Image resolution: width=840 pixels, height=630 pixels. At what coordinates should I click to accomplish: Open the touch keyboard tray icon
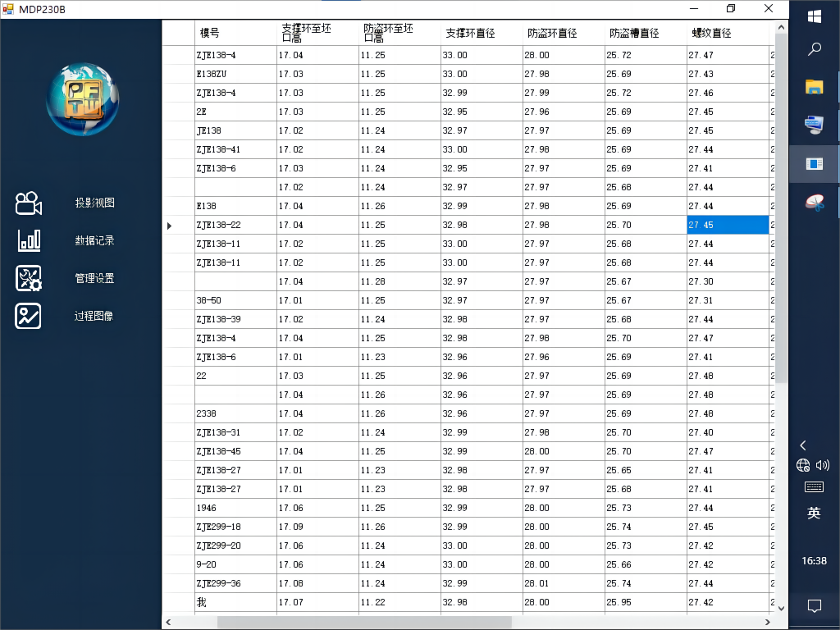(815, 487)
